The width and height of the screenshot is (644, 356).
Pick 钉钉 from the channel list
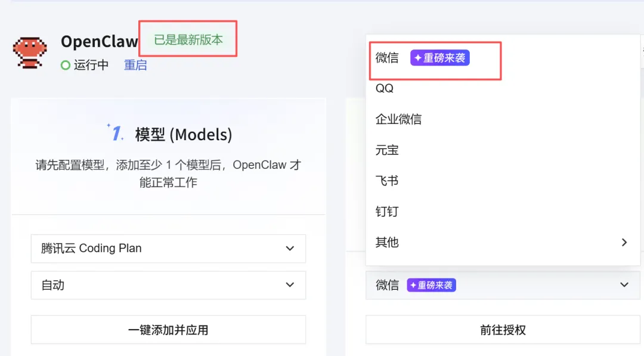(387, 212)
